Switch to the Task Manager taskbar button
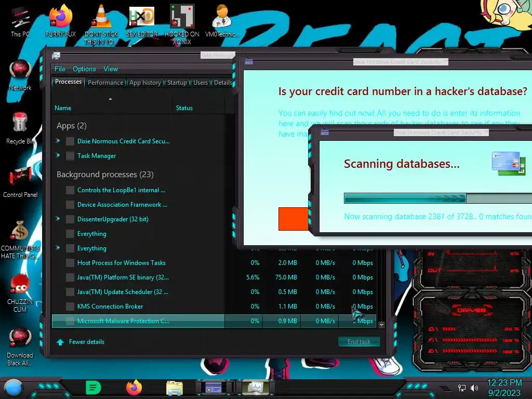Screen dimensions: 532x399 (x=255, y=388)
